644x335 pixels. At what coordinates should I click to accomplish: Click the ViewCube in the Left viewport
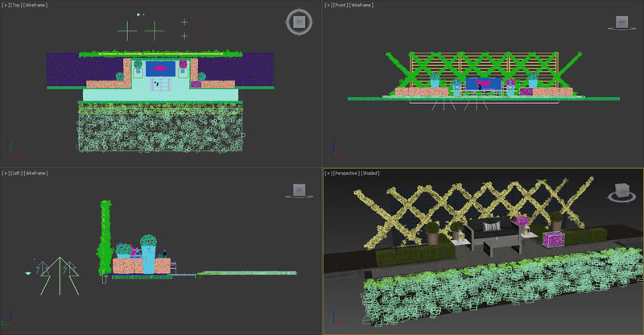pyautogui.click(x=299, y=190)
